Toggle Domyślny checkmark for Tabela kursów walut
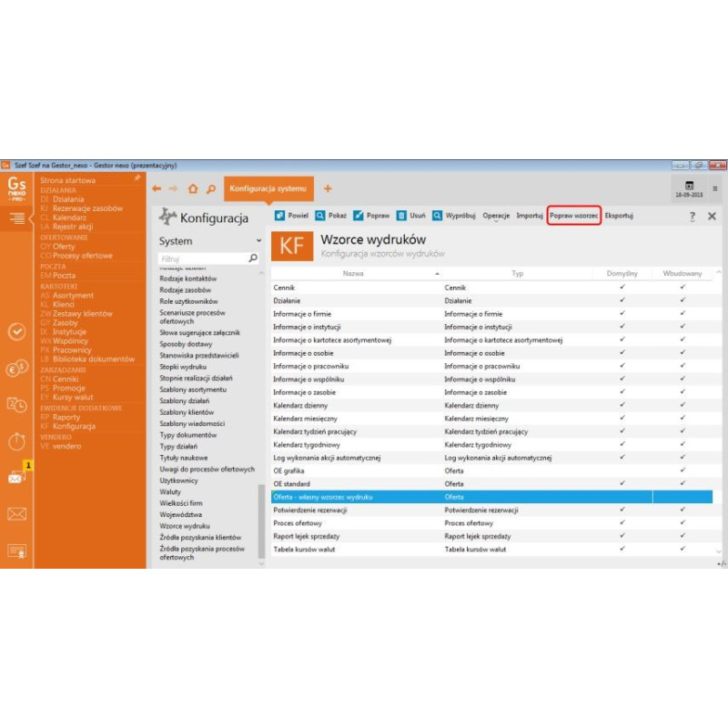The width and height of the screenshot is (728, 728). click(x=622, y=550)
